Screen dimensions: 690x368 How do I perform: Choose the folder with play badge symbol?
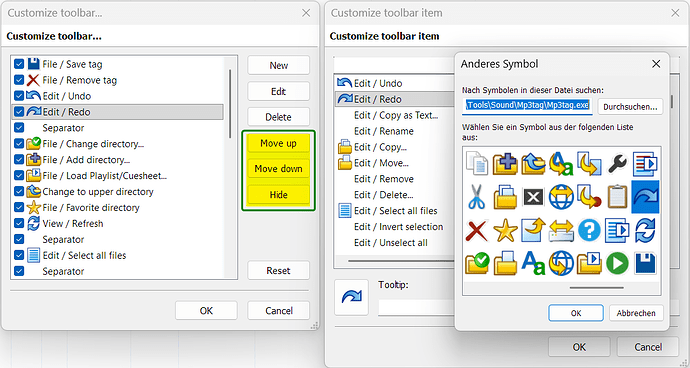pyautogui.click(x=589, y=263)
